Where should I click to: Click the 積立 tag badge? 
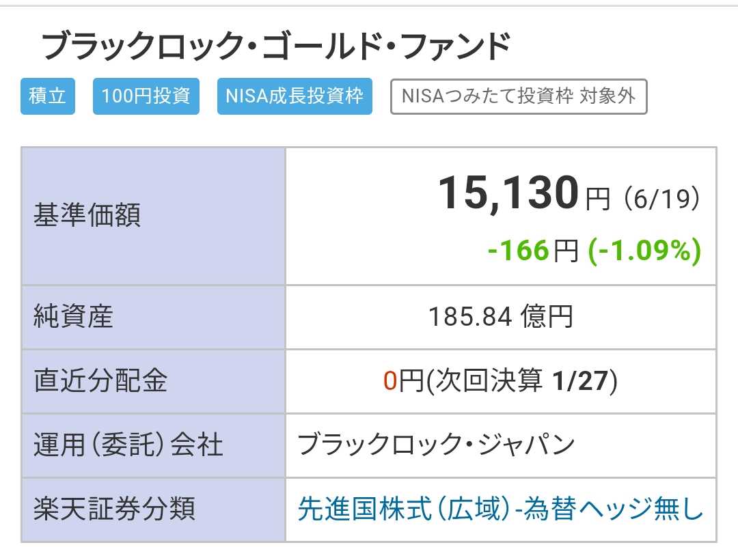48,96
